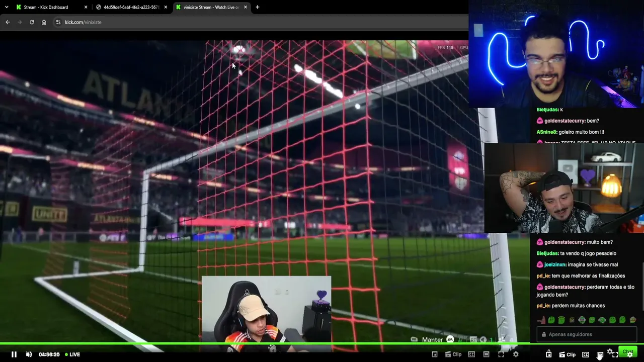Open ASnine8's username in chat
This screenshot has width=644, height=362.
(547, 132)
